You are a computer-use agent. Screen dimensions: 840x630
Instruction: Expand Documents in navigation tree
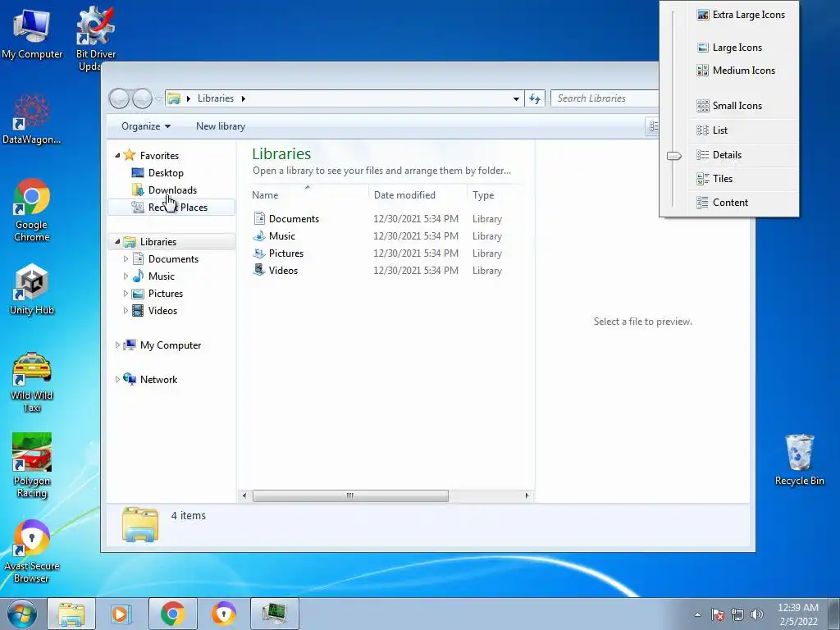pos(126,259)
